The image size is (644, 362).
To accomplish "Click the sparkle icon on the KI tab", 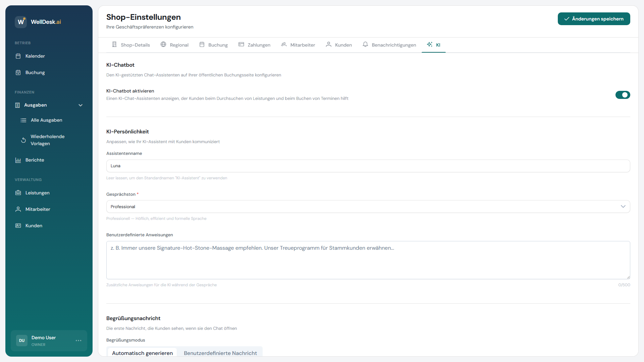I will (430, 44).
